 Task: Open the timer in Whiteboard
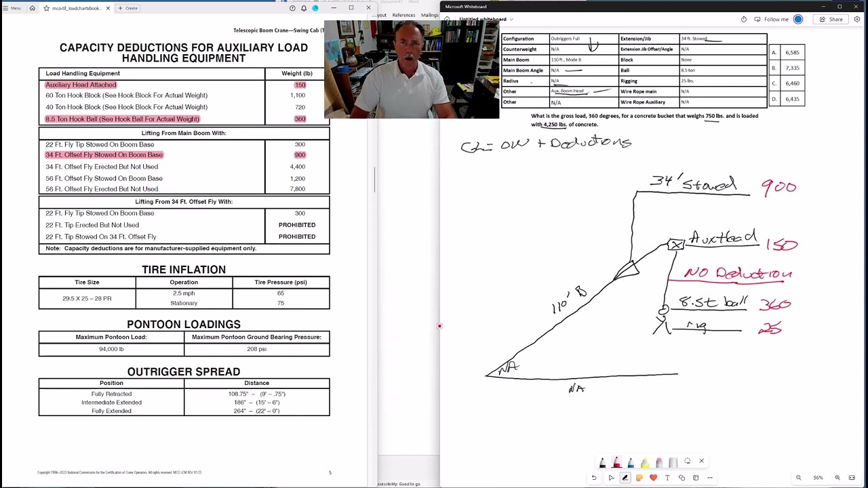(x=744, y=20)
